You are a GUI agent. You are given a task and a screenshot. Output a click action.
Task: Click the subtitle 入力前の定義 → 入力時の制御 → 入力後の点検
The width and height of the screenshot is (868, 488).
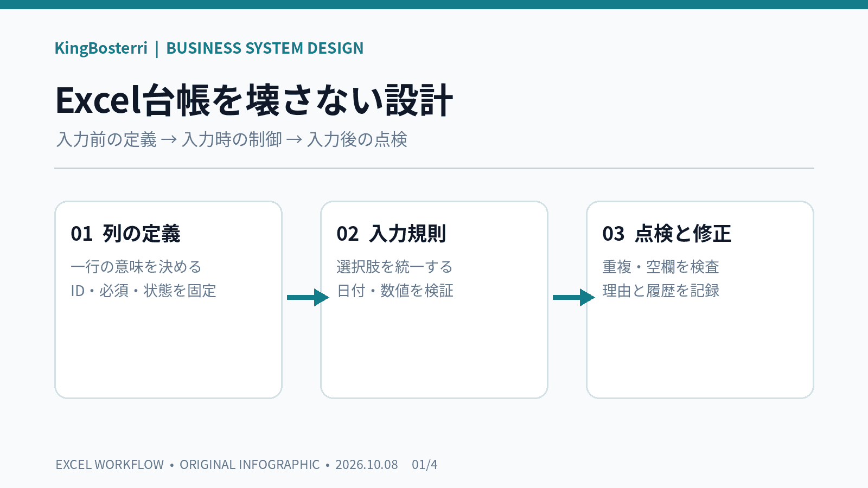(x=232, y=139)
